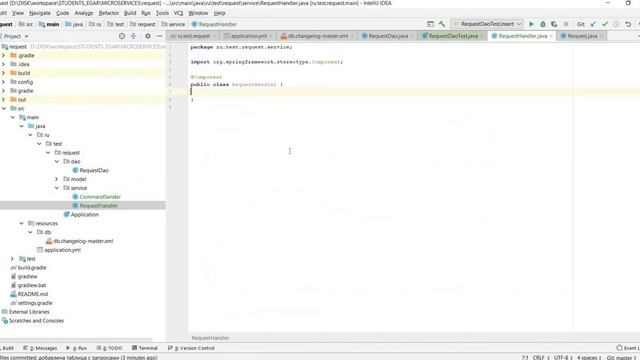
Task: Switch to the application.yml editor tab
Action: (x=248, y=36)
